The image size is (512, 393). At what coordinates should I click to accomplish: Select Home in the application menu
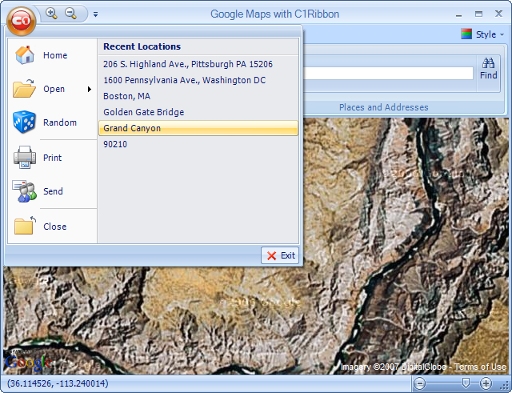(52, 55)
